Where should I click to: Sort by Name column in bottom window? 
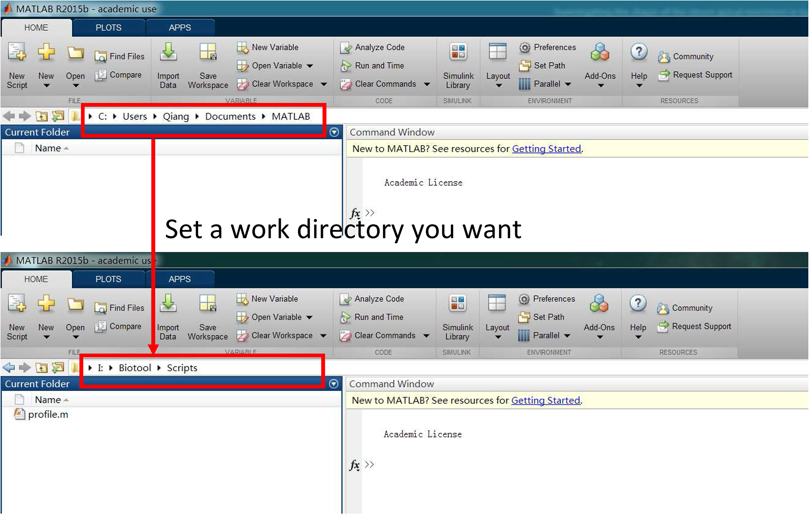[48, 400]
